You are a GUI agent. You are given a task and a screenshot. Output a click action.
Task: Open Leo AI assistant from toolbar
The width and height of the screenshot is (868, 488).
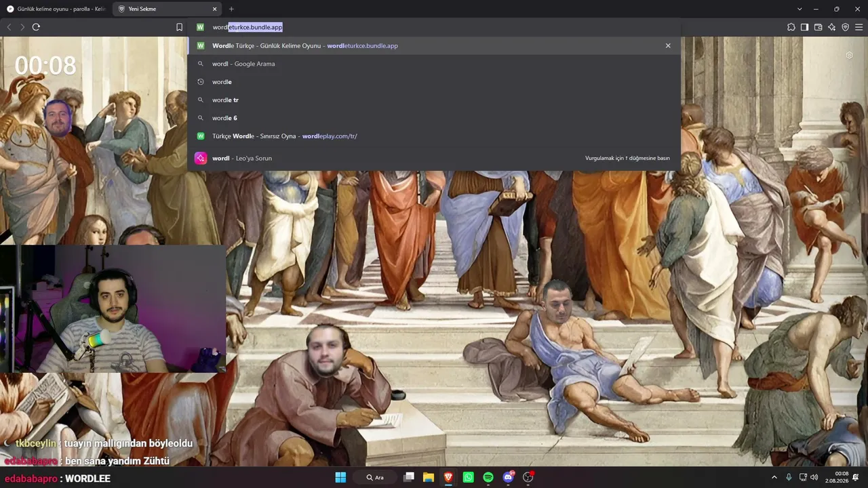click(831, 27)
